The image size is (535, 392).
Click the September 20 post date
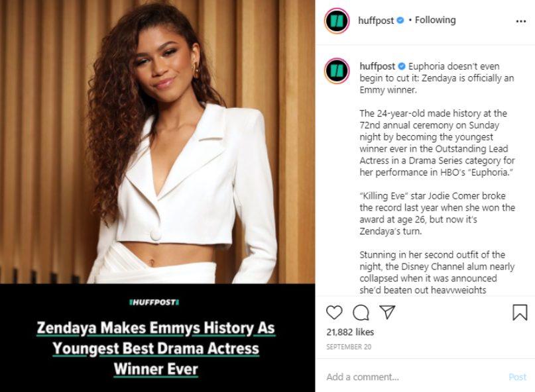[x=349, y=347]
